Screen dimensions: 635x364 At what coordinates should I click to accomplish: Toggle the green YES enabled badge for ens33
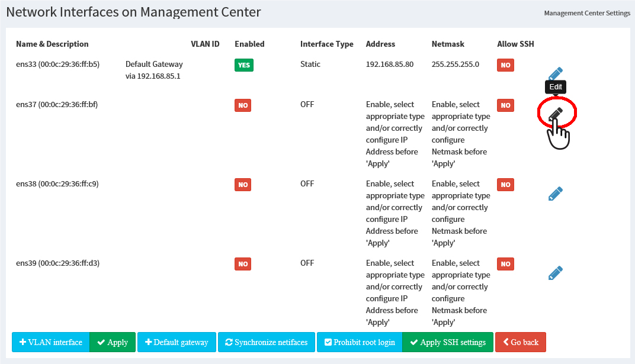pyautogui.click(x=243, y=65)
